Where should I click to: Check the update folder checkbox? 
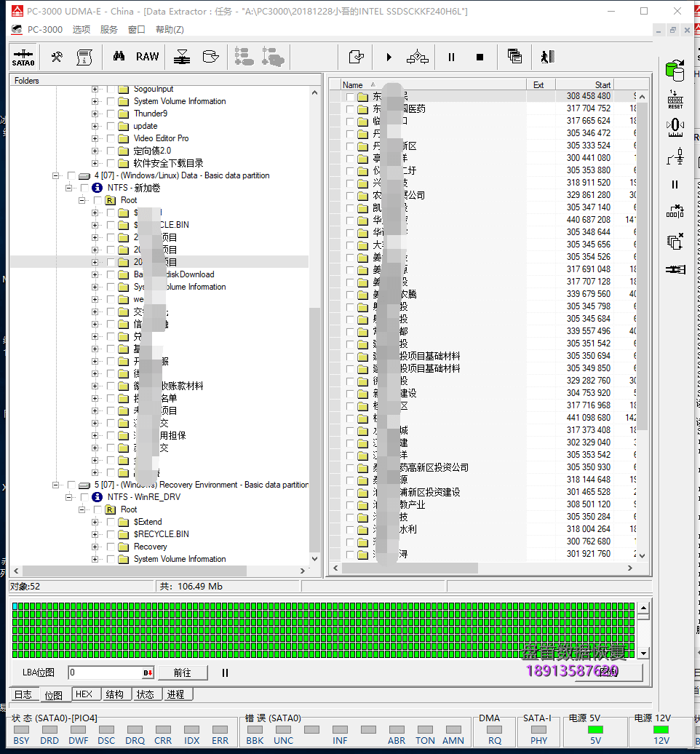(111, 126)
